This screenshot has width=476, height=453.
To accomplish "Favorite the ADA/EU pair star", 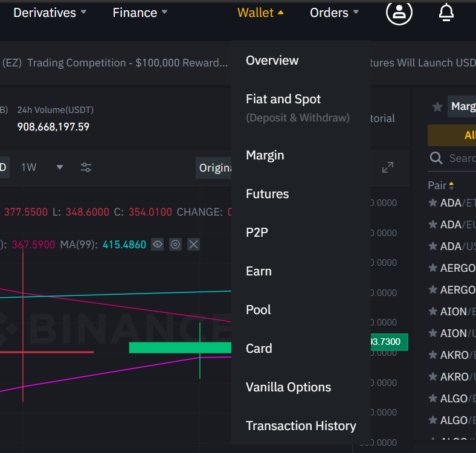I will tap(433, 224).
